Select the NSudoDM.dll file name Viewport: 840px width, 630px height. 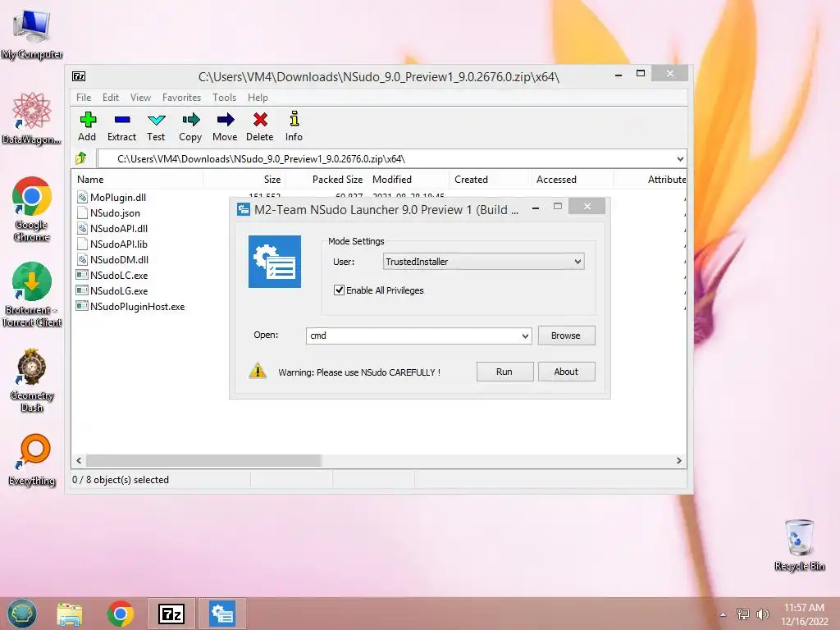click(120, 259)
